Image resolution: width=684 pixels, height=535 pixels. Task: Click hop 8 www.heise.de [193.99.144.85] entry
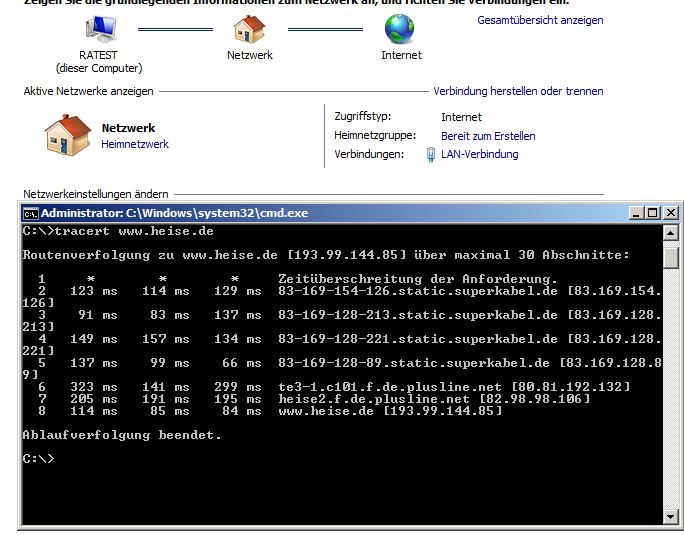[390, 411]
